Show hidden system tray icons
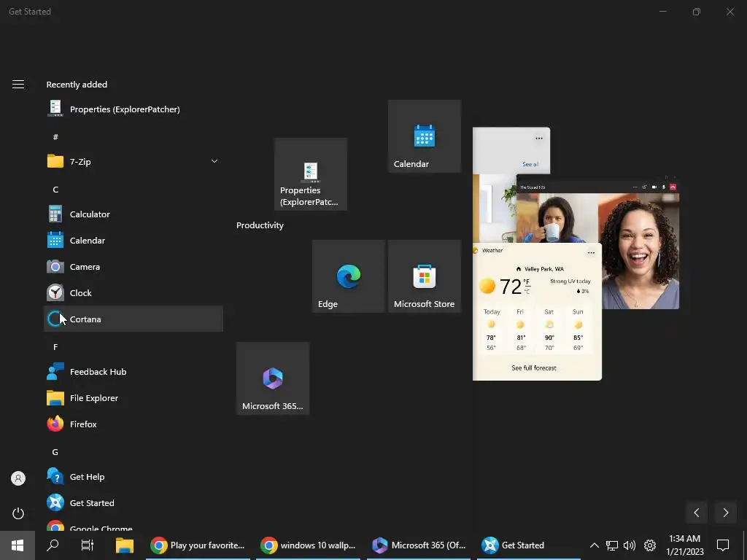The width and height of the screenshot is (747, 560). tap(594, 545)
